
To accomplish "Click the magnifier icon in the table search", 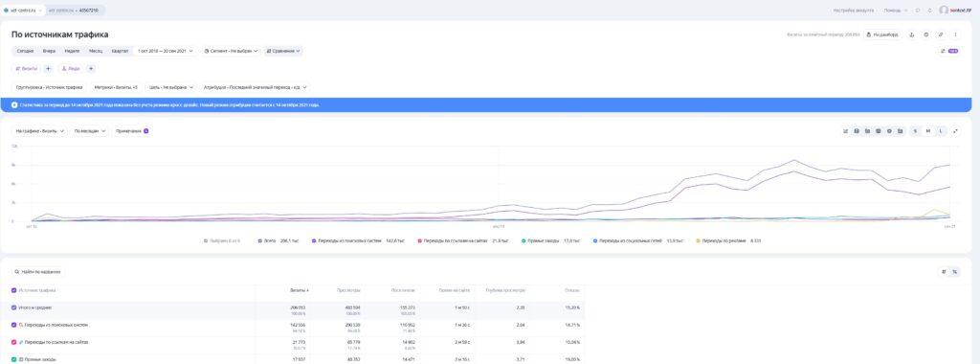I will tap(17, 272).
